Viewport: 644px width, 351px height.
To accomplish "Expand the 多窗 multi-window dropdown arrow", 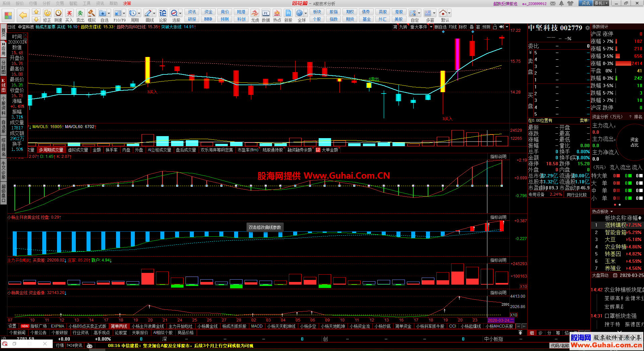I will [x=434, y=13].
